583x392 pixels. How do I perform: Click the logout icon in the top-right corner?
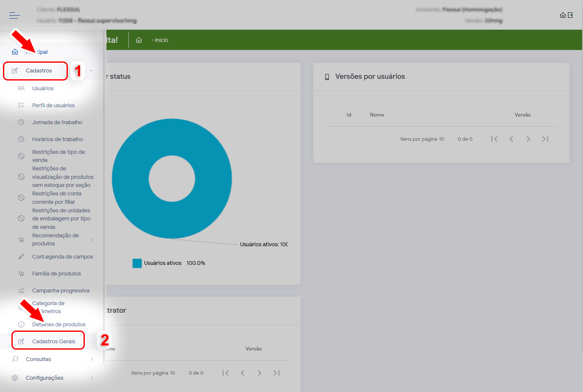pos(571,15)
